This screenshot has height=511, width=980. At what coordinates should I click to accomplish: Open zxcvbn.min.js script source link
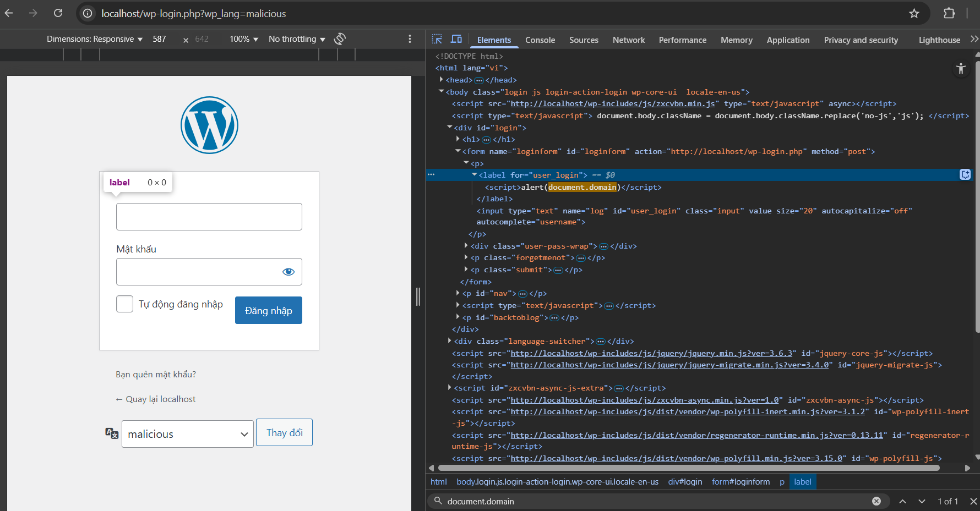(x=613, y=103)
